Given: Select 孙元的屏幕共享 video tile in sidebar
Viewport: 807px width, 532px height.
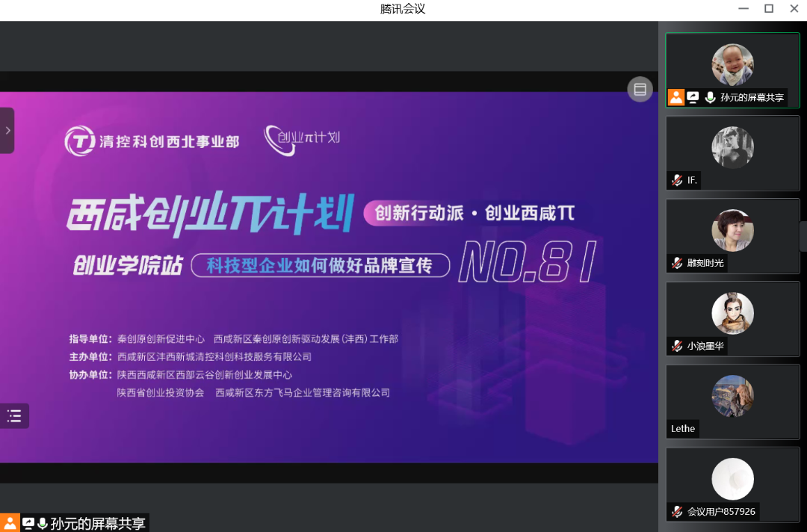Looking at the screenshot, I should 732,64.
